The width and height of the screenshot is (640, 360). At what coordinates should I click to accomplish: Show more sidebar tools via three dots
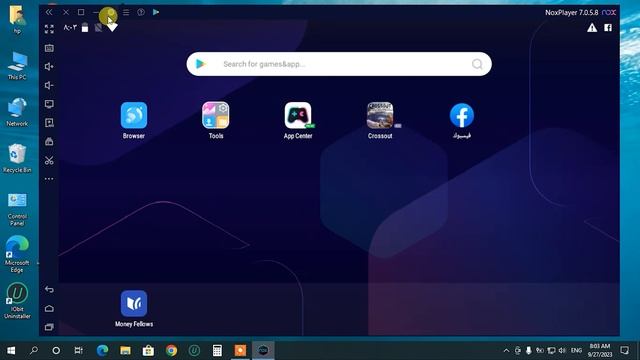point(49,179)
